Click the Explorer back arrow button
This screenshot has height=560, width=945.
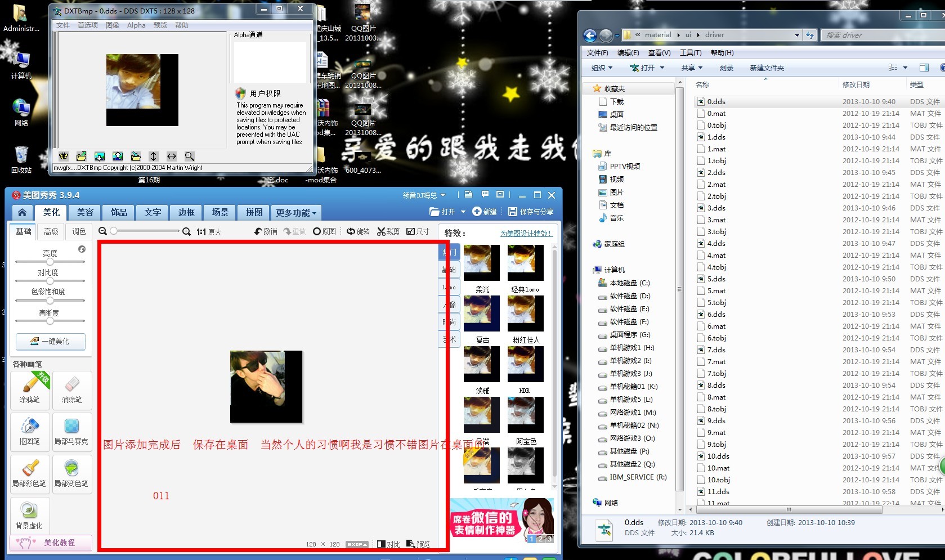pos(590,35)
